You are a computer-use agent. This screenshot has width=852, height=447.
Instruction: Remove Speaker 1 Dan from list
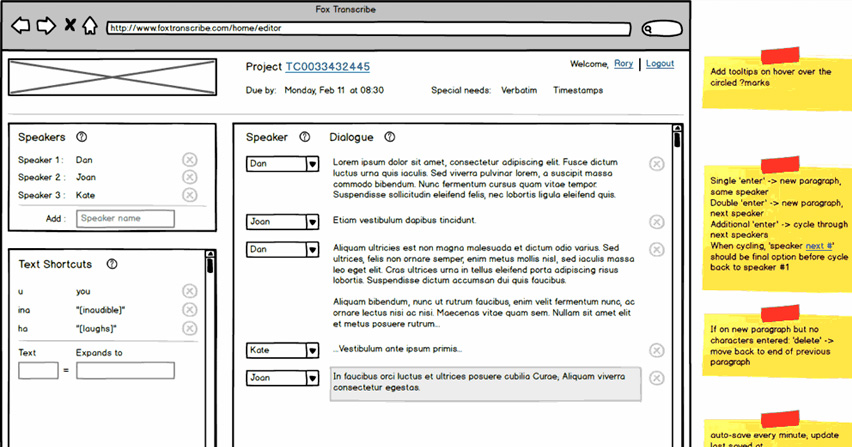point(190,160)
